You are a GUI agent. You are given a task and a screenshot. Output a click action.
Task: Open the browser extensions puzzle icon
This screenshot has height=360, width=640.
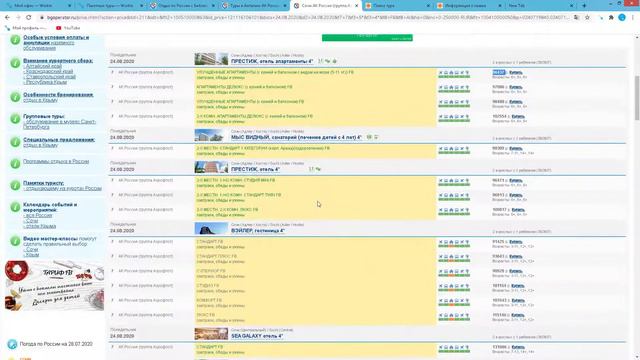(611, 18)
